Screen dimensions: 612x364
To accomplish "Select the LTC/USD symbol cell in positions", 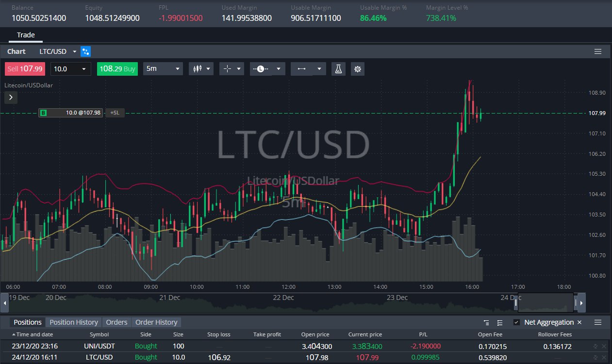I will (x=99, y=357).
